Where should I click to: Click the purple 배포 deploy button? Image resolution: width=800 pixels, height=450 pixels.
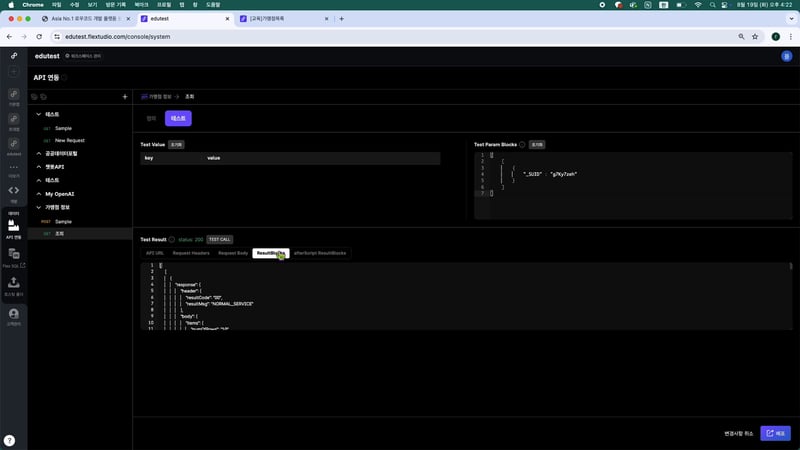(x=775, y=433)
